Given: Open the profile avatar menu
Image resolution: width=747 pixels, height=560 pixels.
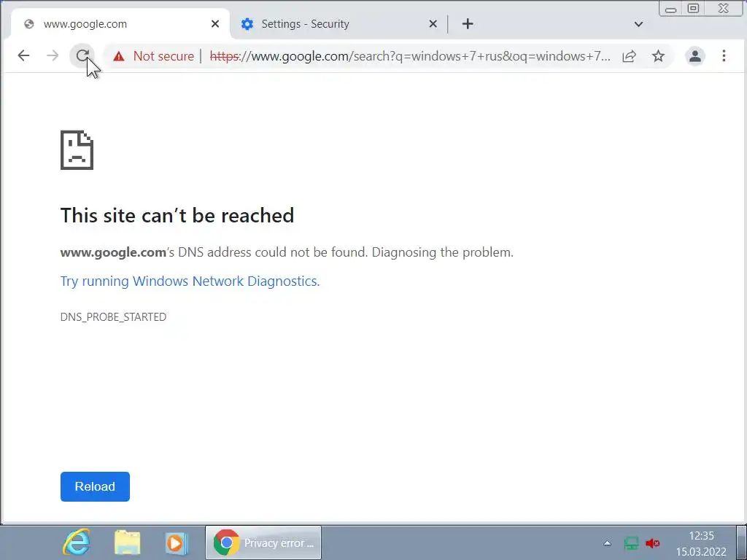Looking at the screenshot, I should [x=695, y=56].
